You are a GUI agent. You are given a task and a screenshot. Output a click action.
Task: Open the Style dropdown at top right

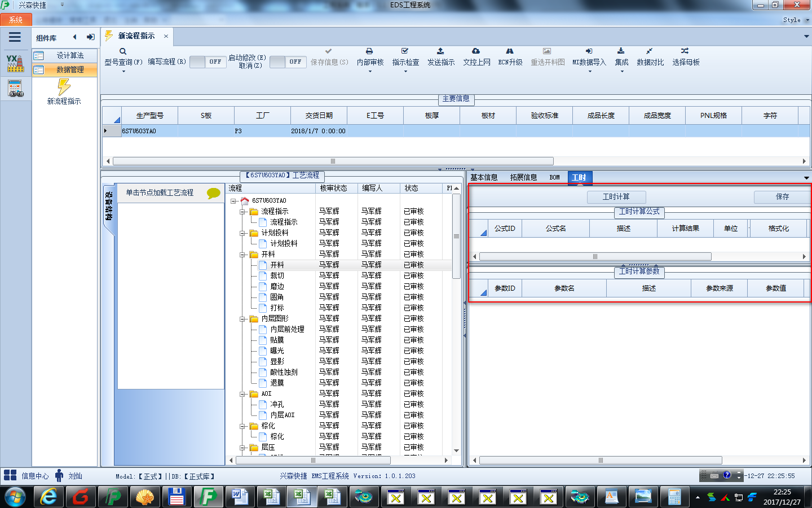(796, 20)
